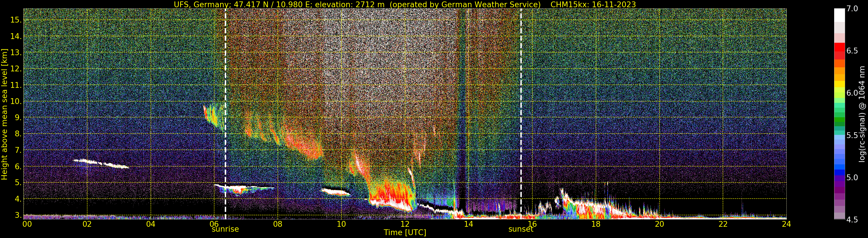Click the height tick '8.'
This screenshot has width=868, height=238.
tap(18, 134)
